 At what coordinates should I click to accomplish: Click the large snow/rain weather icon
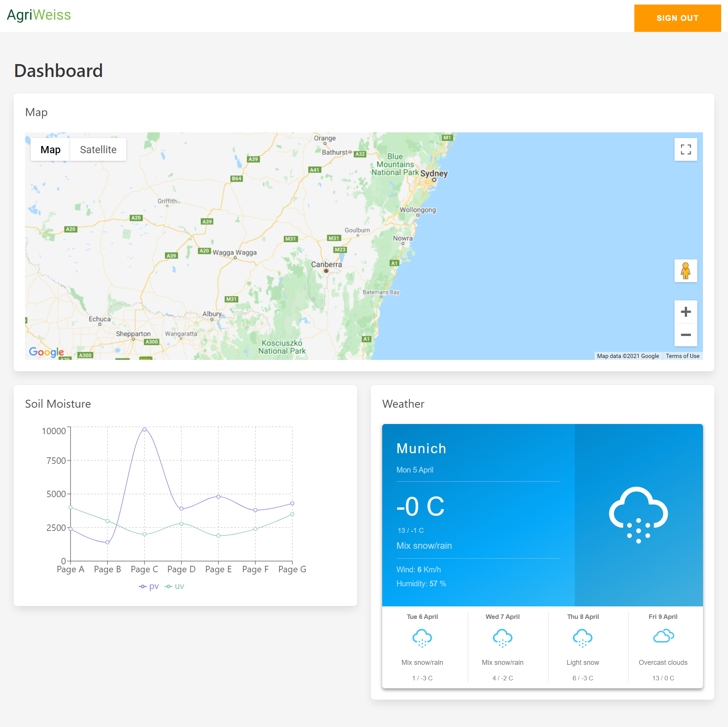coord(638,514)
